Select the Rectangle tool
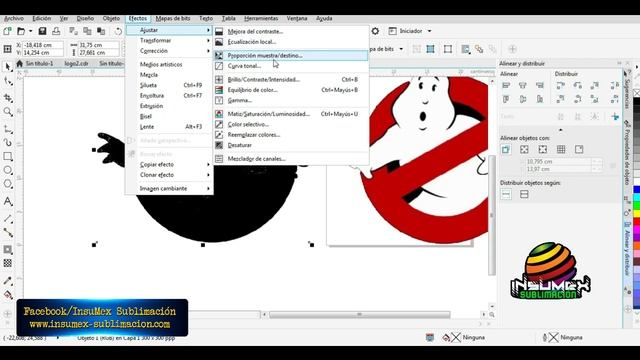This screenshot has height=360, width=640. coord(8,157)
